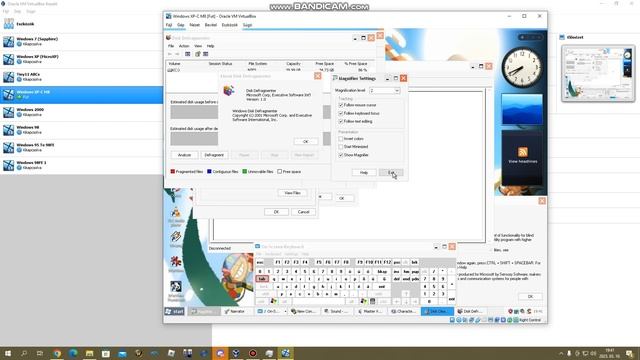Click Exit in Magnifier Settings
The image size is (640, 360).
point(391,173)
